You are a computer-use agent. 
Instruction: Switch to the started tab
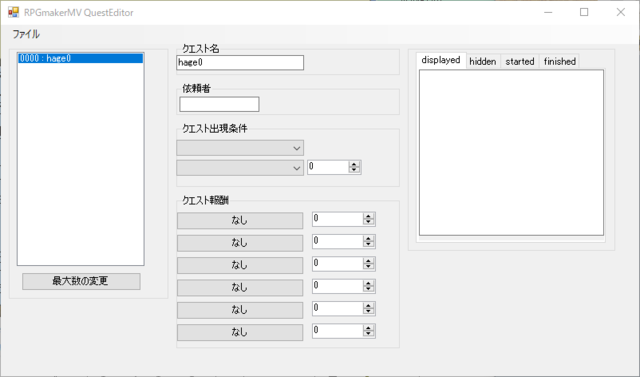(x=520, y=62)
